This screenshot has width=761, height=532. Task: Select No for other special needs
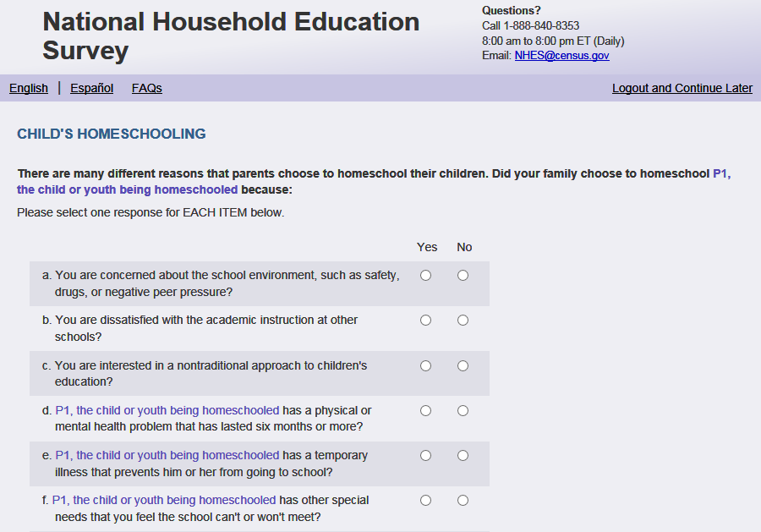(x=463, y=500)
